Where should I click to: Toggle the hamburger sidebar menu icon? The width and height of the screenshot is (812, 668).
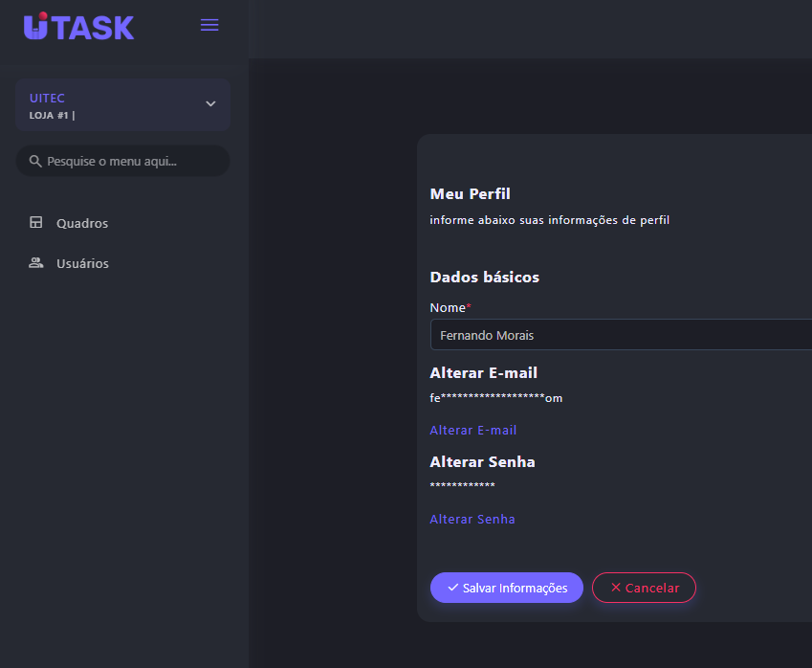point(209,25)
